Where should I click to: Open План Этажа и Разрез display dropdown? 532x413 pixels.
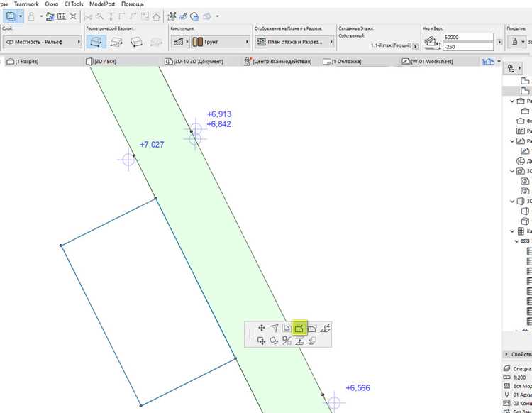click(x=294, y=42)
